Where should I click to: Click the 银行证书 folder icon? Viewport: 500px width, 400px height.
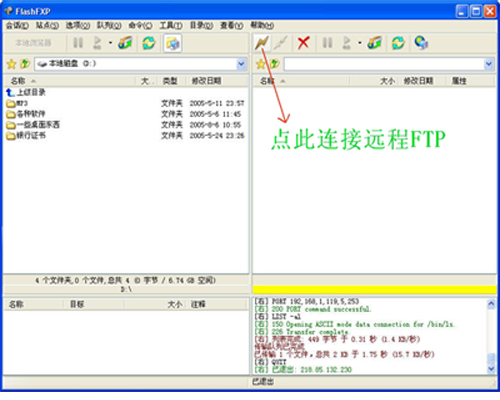pyautogui.click(x=11, y=136)
